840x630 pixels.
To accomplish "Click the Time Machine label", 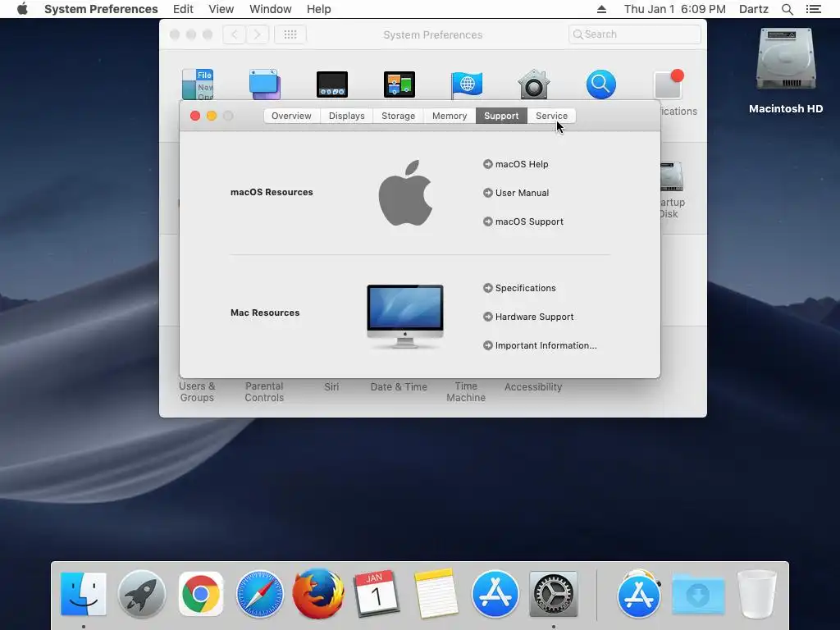I will [x=466, y=391].
